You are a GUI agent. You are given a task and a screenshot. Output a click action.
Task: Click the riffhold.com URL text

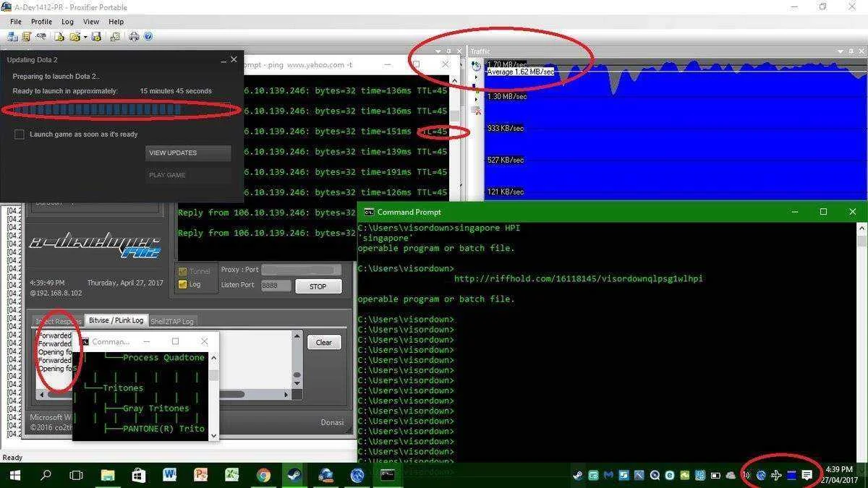click(x=579, y=278)
